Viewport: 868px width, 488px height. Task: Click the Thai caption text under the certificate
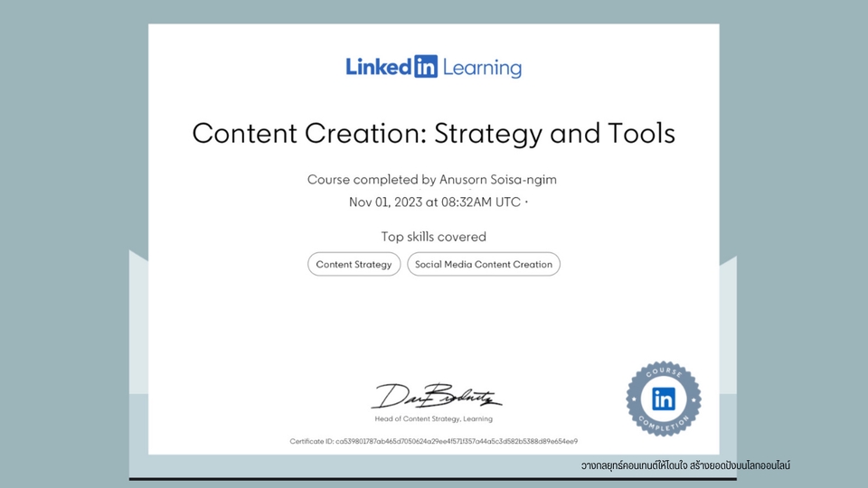685,465
